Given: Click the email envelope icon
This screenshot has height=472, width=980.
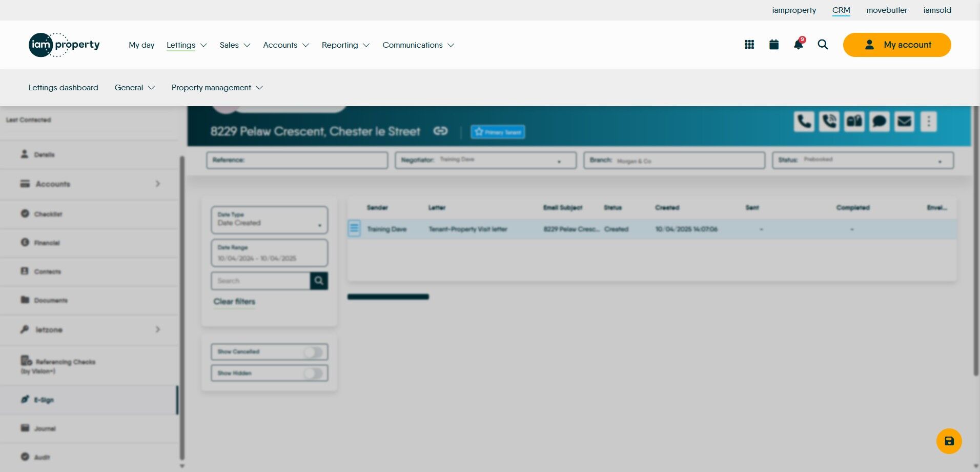Looking at the screenshot, I should coord(905,122).
